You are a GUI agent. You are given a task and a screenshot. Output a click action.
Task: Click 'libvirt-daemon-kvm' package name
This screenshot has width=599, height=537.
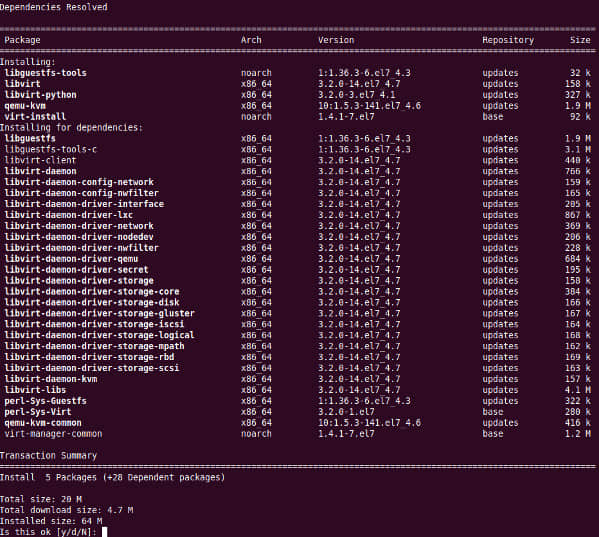pos(51,379)
